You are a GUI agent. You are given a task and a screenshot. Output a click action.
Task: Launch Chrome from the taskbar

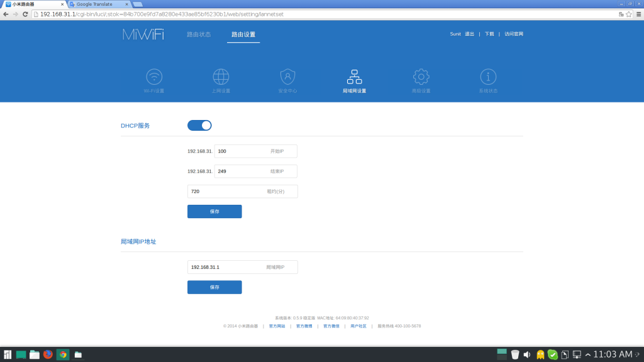pyautogui.click(x=62, y=354)
